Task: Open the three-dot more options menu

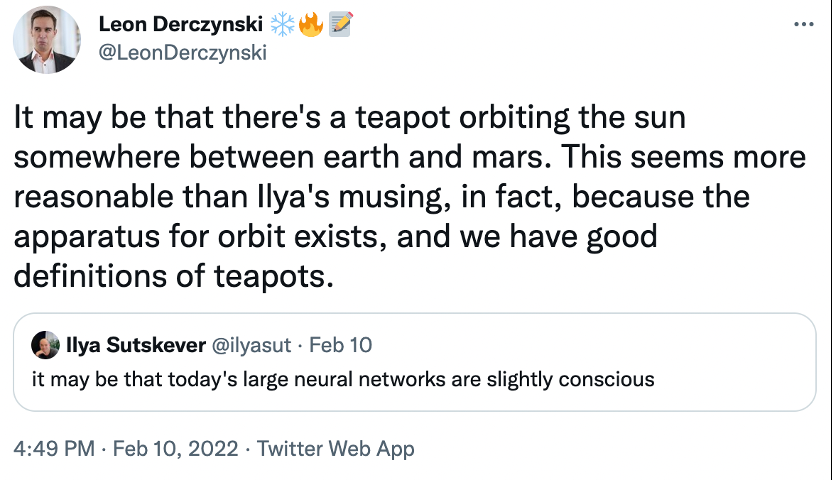Action: coord(803,24)
